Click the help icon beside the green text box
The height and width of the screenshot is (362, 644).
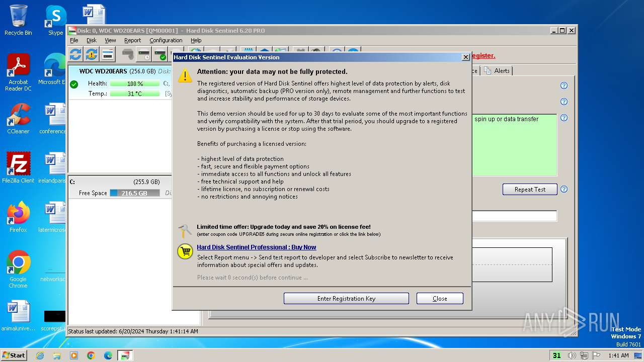pyautogui.click(x=564, y=118)
